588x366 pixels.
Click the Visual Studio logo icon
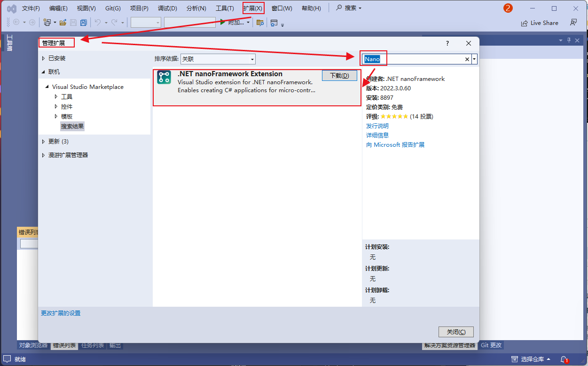point(12,8)
